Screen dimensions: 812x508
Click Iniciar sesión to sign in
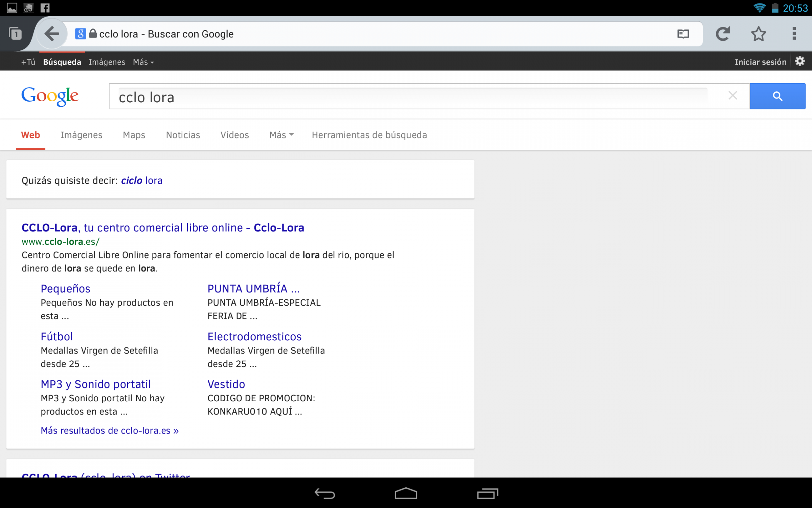(x=760, y=62)
